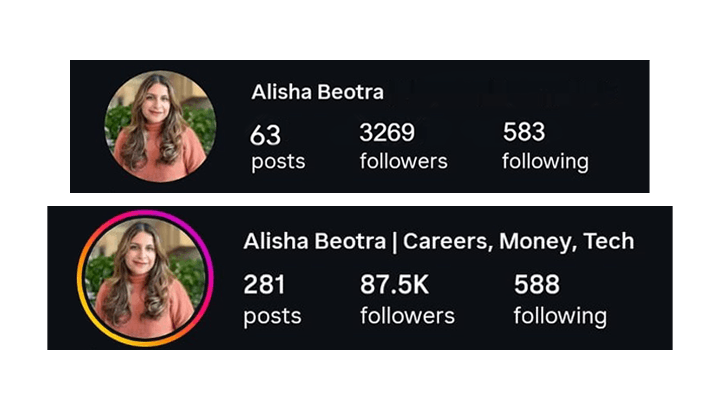Viewport: 720px width, 412px height.
Task: Select the '281' posts count
Action: (264, 284)
